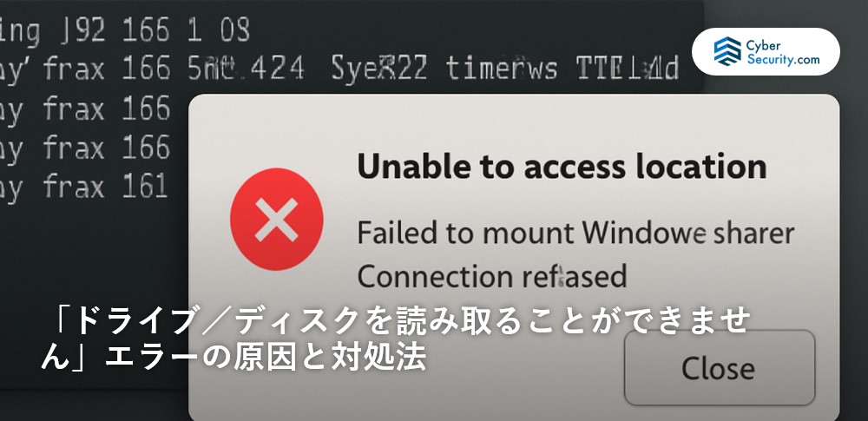Viewport: 868px width, 421px height.
Task: Click the blue Cyber Security logo icon
Action: [727, 51]
